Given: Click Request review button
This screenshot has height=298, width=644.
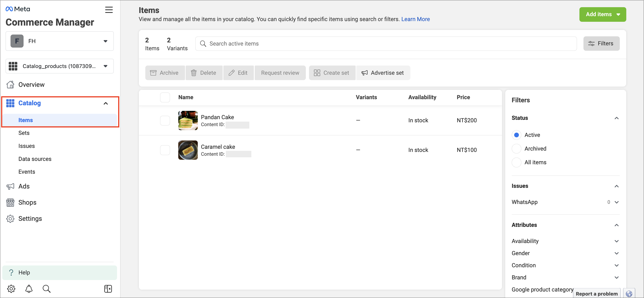Looking at the screenshot, I should 280,73.
